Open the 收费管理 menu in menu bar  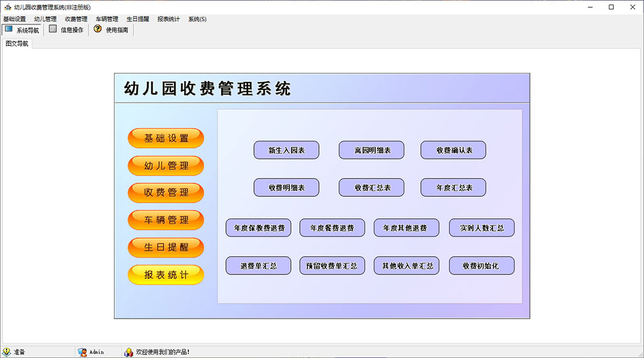click(76, 19)
